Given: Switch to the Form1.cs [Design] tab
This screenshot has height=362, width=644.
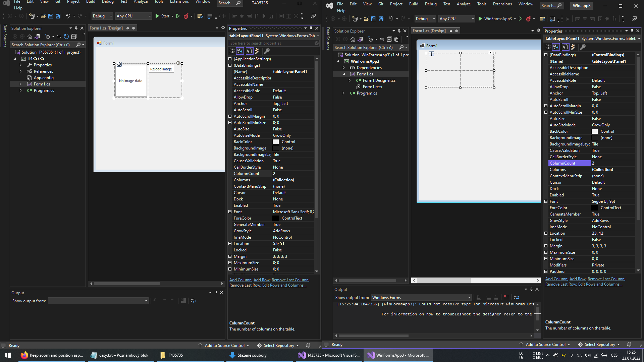Looking at the screenshot, I should click(x=429, y=31).
